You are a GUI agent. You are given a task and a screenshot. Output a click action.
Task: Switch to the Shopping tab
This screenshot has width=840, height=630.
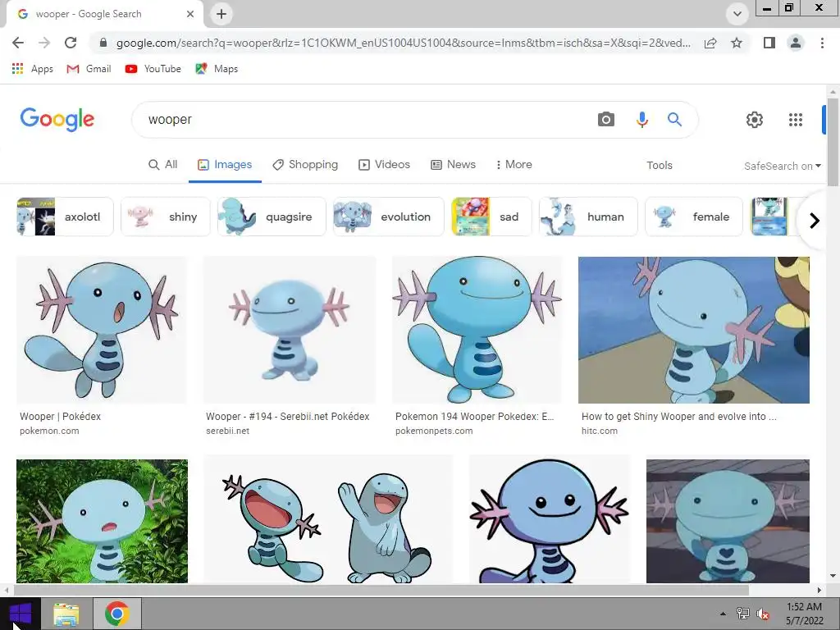coord(305,164)
